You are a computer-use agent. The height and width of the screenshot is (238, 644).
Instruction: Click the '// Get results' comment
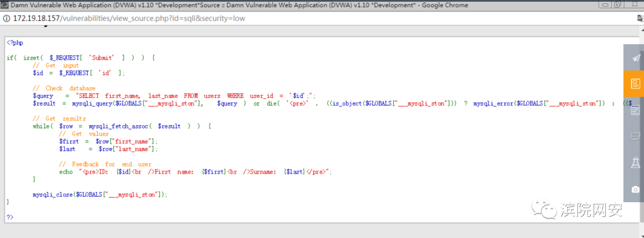pos(59,119)
